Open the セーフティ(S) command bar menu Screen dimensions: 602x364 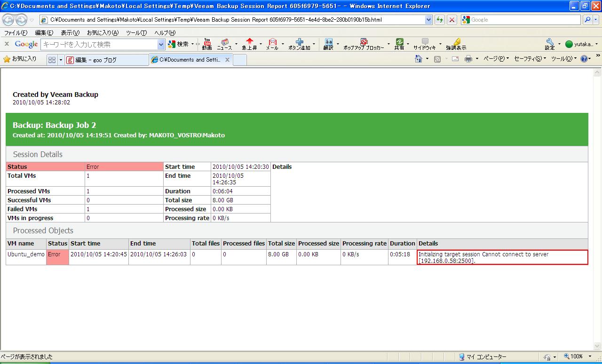[530, 59]
